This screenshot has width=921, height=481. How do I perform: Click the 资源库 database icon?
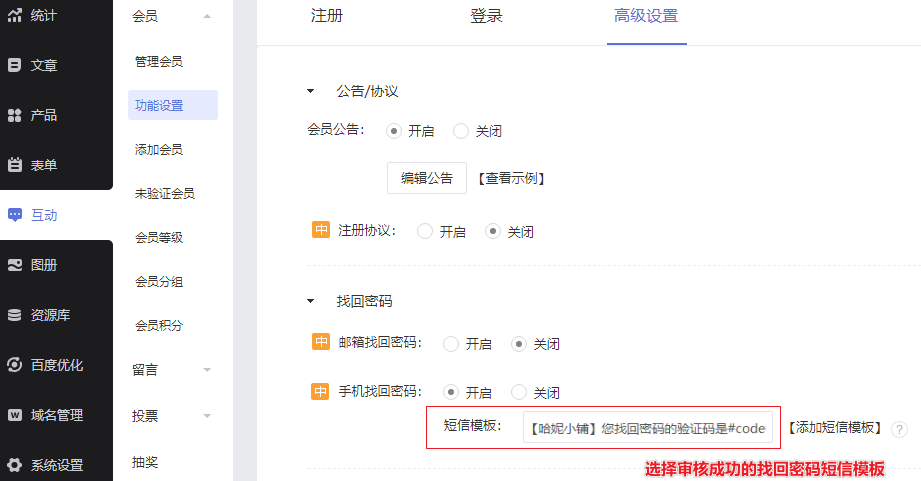(x=15, y=315)
